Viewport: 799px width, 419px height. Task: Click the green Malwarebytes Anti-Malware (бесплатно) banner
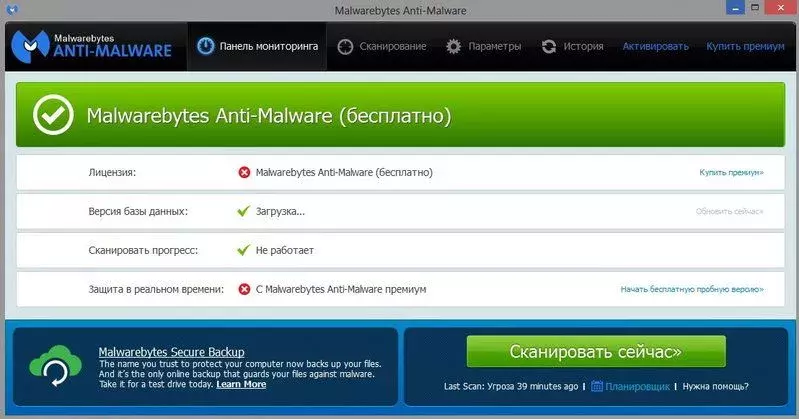click(x=400, y=115)
